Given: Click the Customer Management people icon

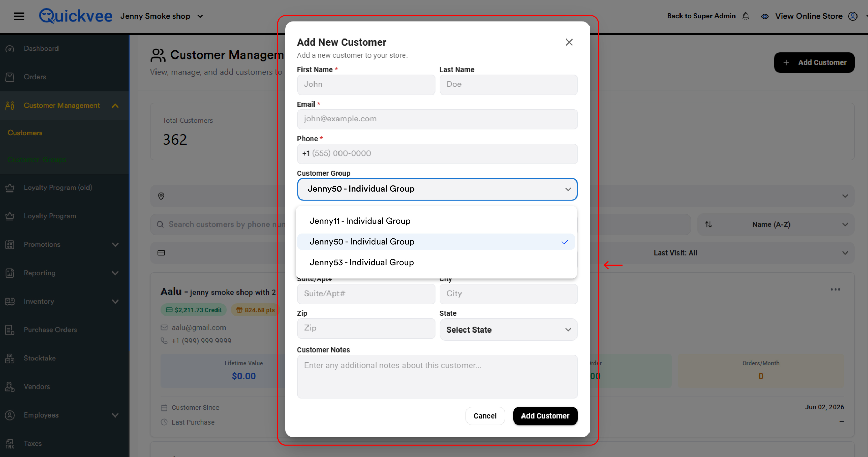Looking at the screenshot, I should 10,105.
